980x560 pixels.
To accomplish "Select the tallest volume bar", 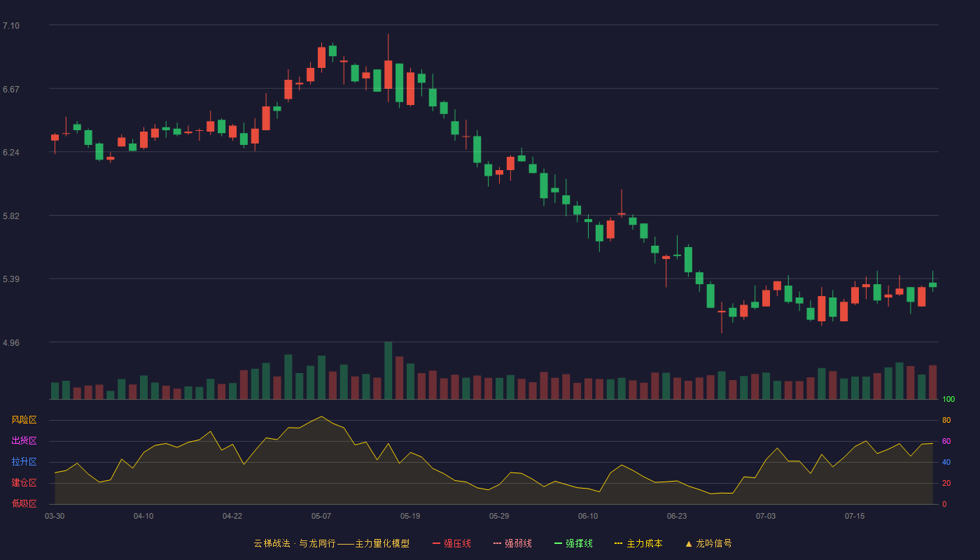I will (x=388, y=370).
